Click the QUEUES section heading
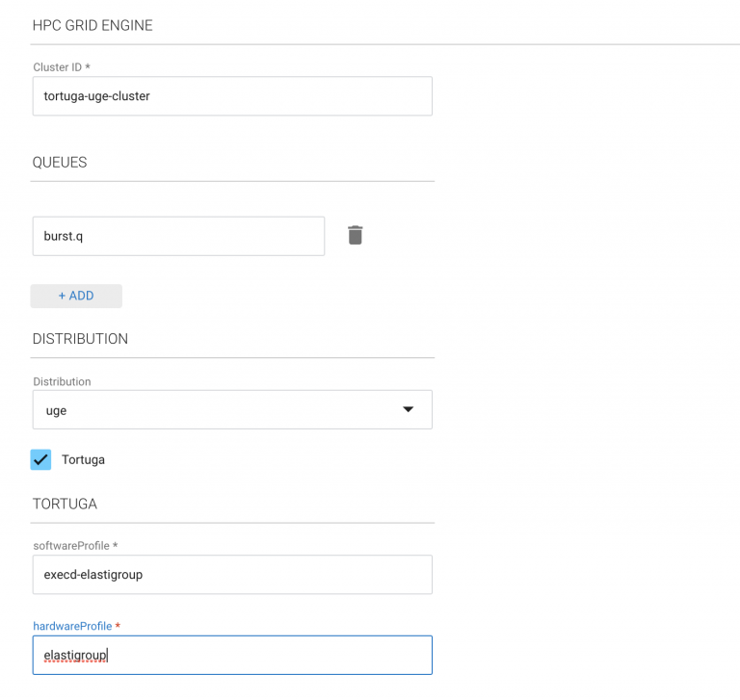Viewport: 740px width, 700px height. click(60, 163)
